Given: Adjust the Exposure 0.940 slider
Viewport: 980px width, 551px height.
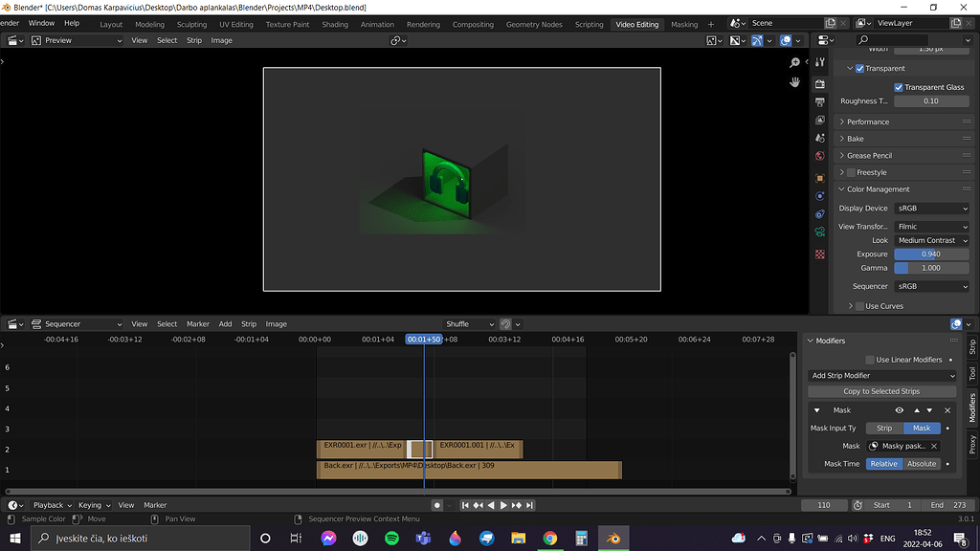Looking at the screenshot, I should coord(932,254).
